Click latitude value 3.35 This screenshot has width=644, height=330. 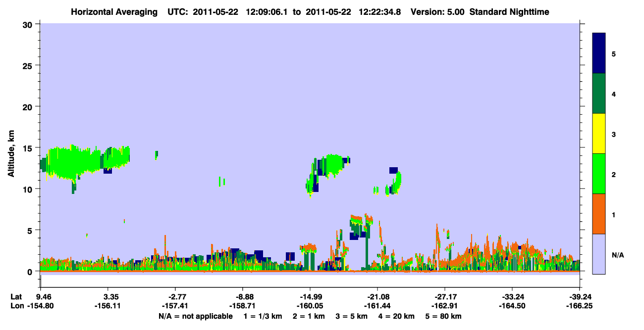tap(110, 297)
